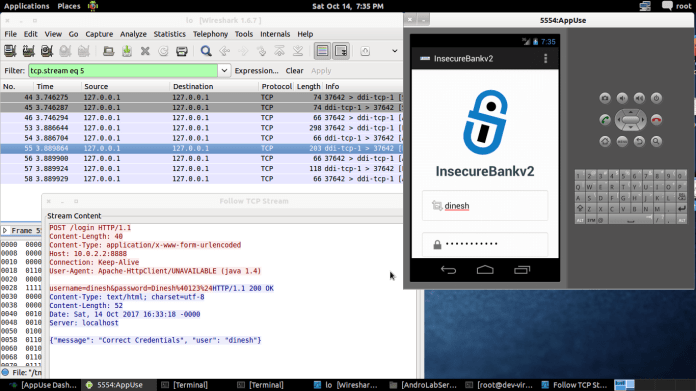
Task: Open the View menu
Action: pyautogui.click(x=53, y=34)
